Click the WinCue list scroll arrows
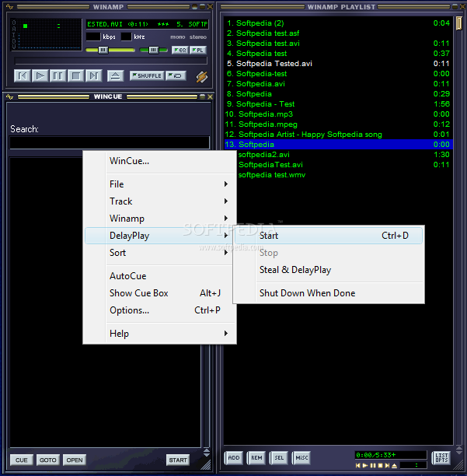 pyautogui.click(x=207, y=453)
